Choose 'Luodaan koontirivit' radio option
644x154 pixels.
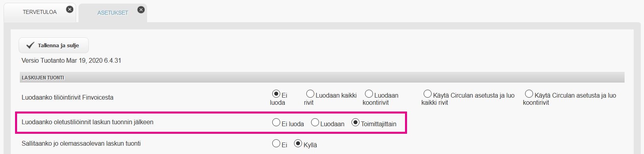tap(369, 94)
